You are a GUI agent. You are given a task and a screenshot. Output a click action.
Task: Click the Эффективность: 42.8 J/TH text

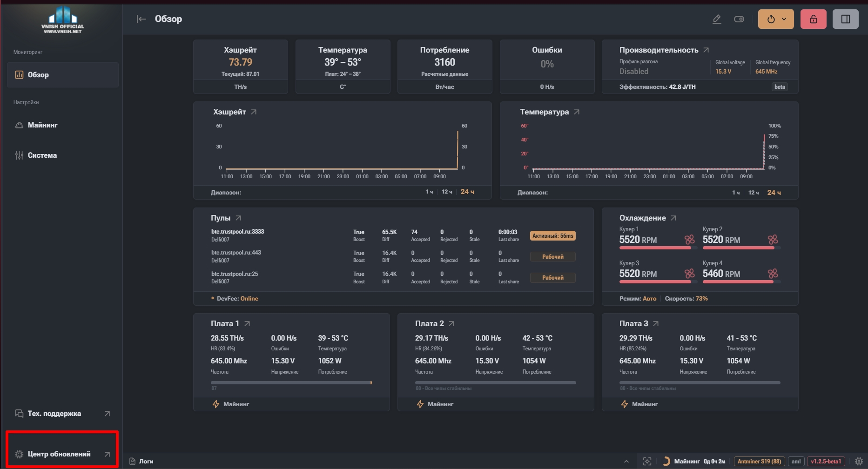(657, 87)
